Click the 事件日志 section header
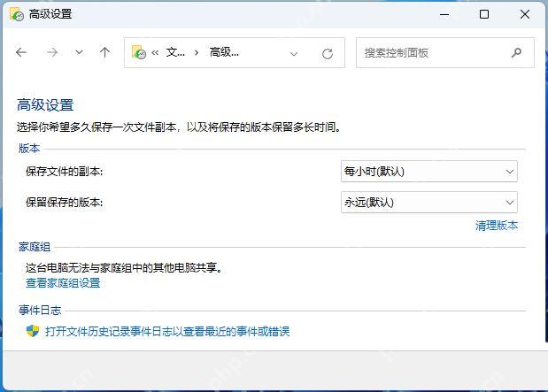The image size is (548, 392). (40, 311)
